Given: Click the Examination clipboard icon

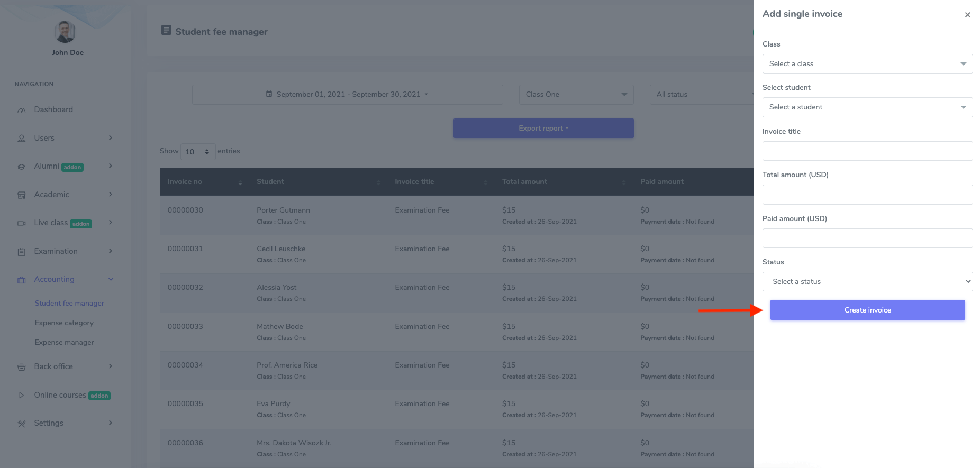Looking at the screenshot, I should [22, 252].
